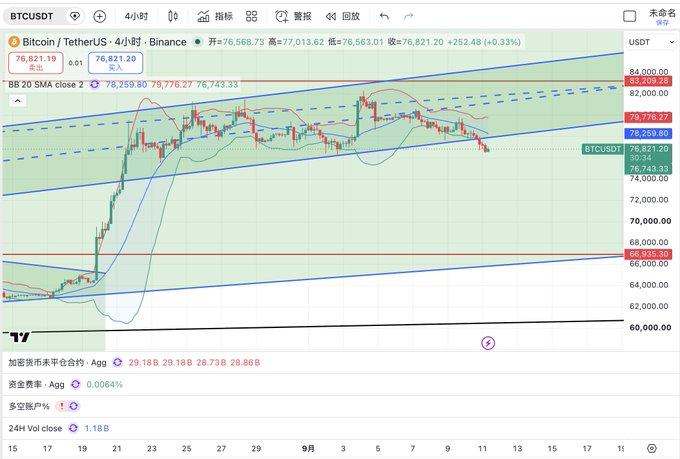
Task: Click the 加密货币未平仓合约 refresh icon
Action: [x=118, y=362]
